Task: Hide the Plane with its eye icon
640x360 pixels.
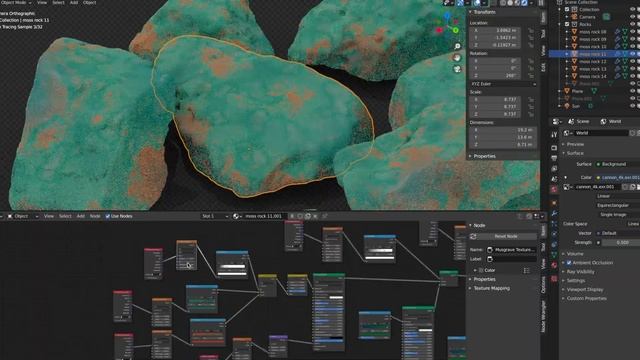Action: (633, 91)
